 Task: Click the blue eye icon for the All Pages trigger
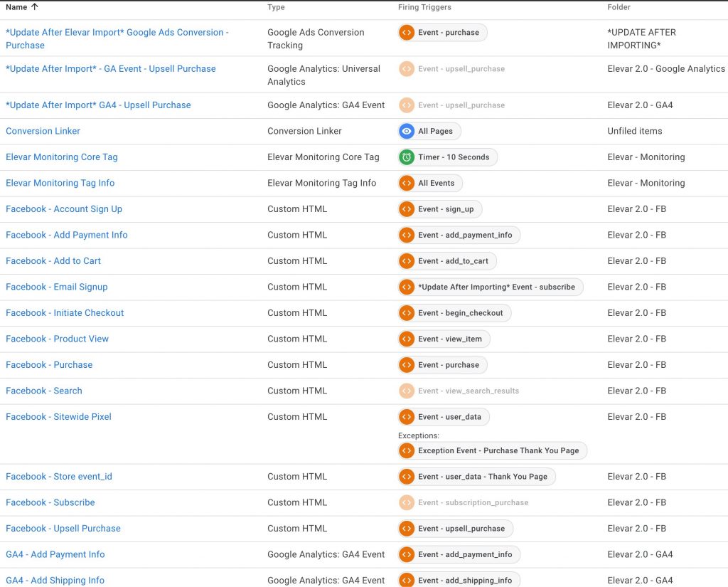(x=407, y=131)
